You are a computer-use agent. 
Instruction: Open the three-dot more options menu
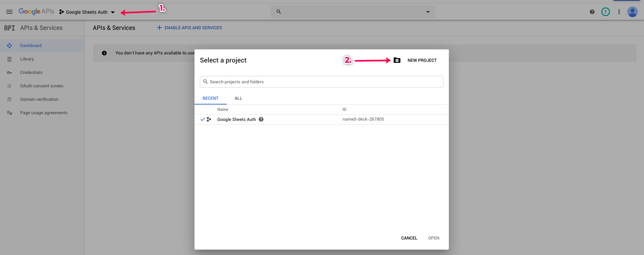point(619,12)
